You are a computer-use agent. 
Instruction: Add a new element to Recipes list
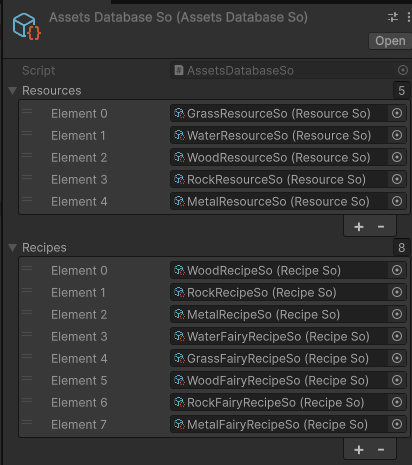point(359,450)
